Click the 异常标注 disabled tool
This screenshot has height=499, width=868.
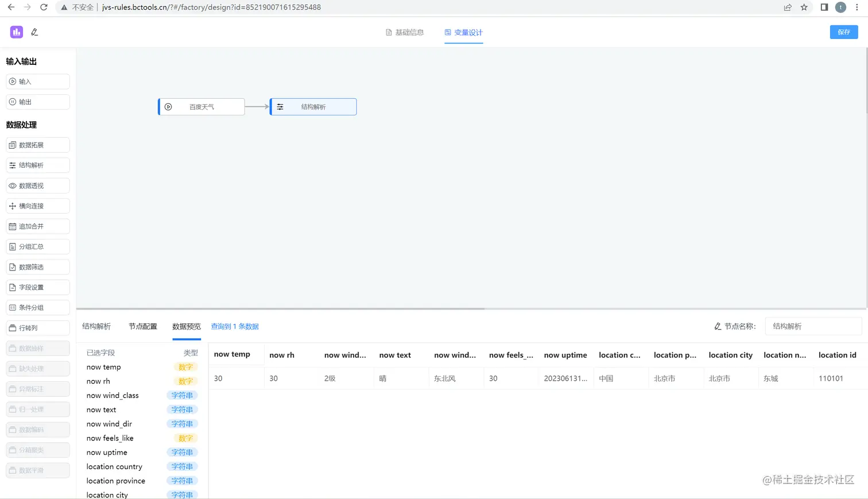click(38, 389)
